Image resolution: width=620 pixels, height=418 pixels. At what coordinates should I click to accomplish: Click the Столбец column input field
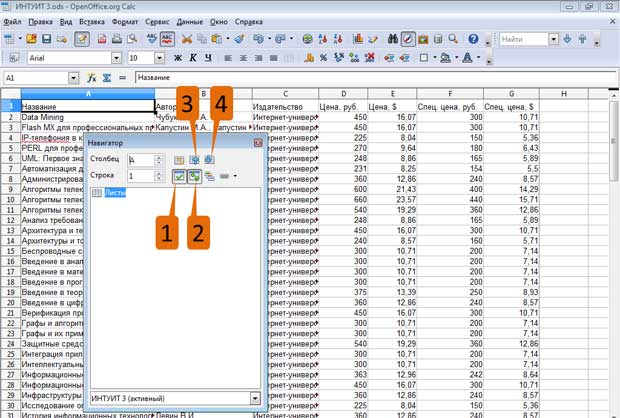point(141,160)
